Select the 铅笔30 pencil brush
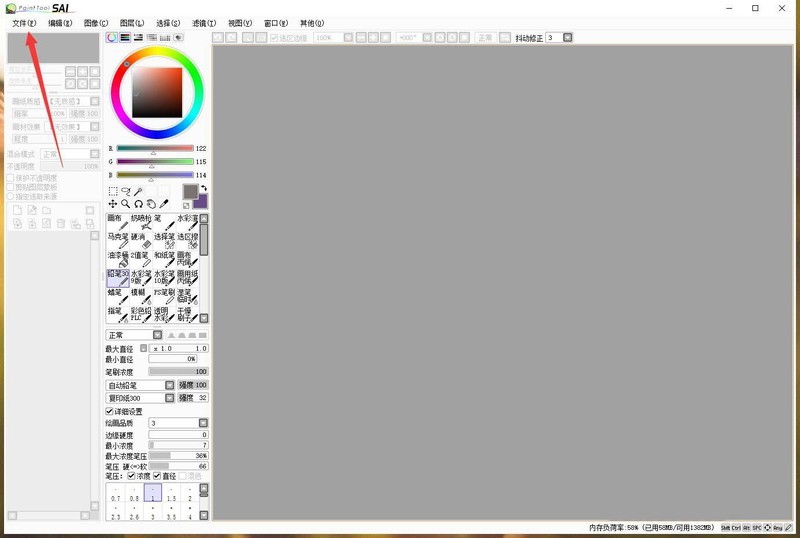The width and height of the screenshot is (800, 538). 117,278
